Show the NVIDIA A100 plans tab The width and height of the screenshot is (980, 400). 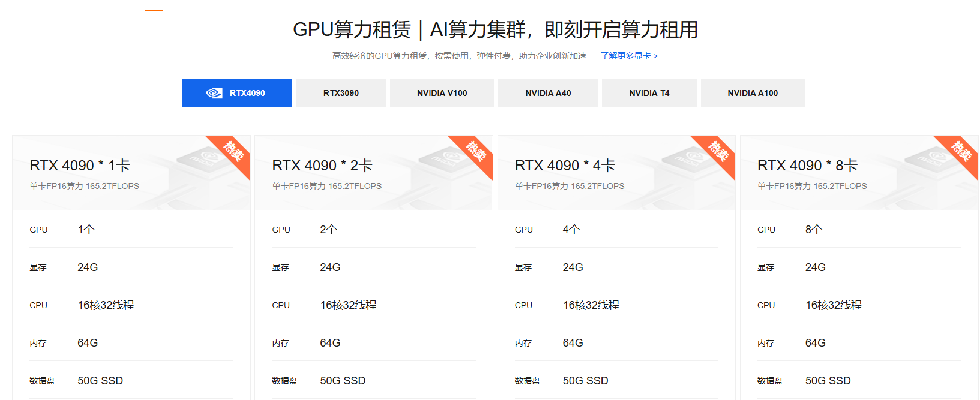click(x=753, y=93)
